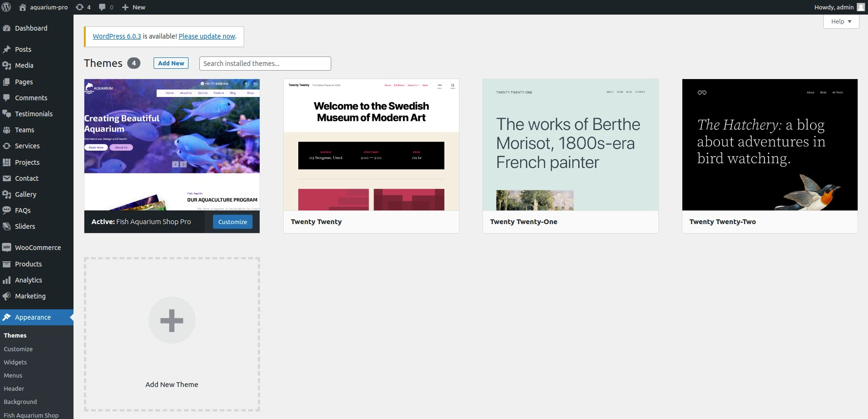Open the WooCommerce menu item
The image size is (868, 419).
(x=37, y=248)
